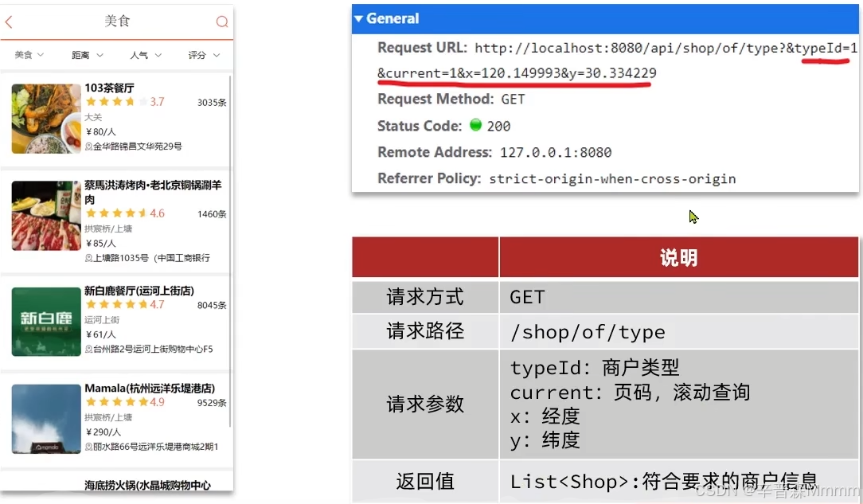
Task: Click the current: 页码，滚动查询 parameter line
Action: [630, 393]
